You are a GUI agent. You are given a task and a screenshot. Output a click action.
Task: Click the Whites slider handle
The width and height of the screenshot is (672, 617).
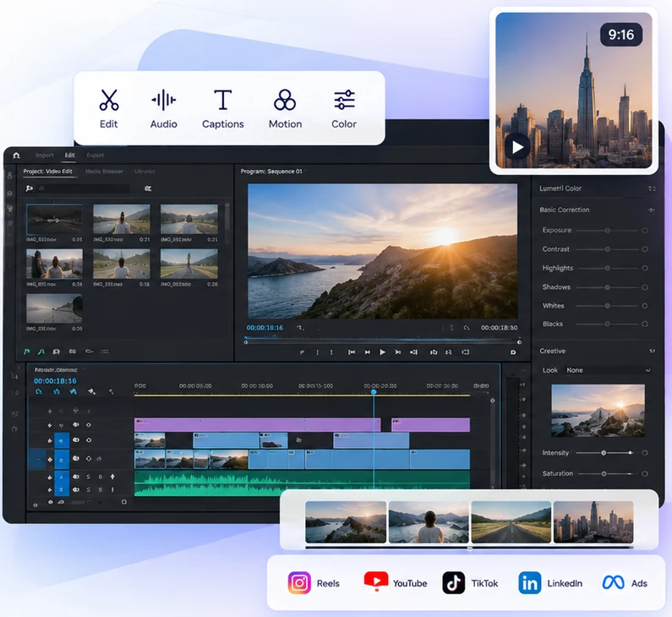(x=607, y=305)
